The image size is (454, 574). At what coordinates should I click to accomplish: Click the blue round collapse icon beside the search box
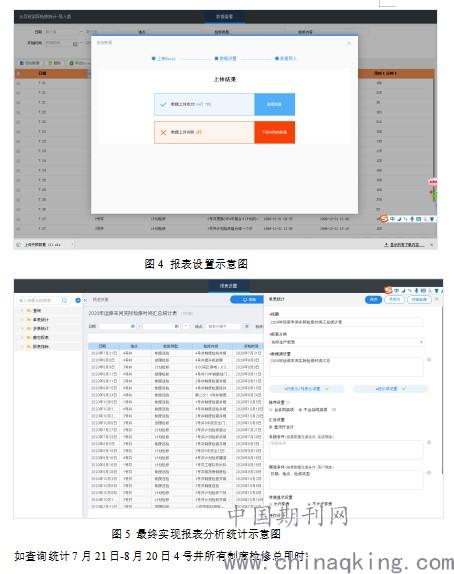pos(78,300)
